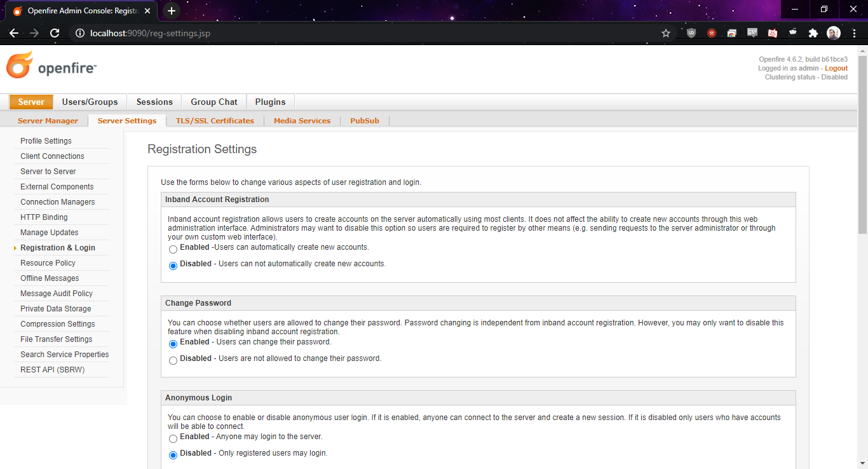Screen dimensions: 868x469
Task: Open Profile Settings in sidebar
Action: [x=46, y=141]
